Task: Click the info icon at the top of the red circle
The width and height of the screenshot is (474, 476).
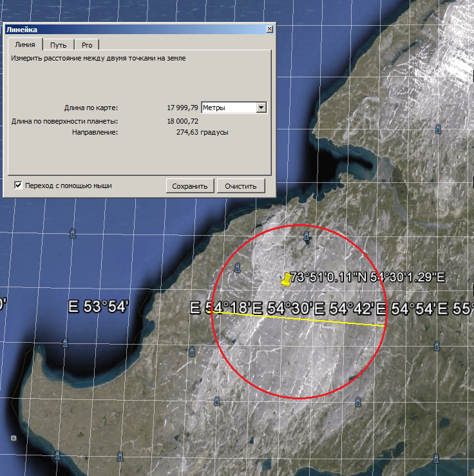Action: point(307,236)
